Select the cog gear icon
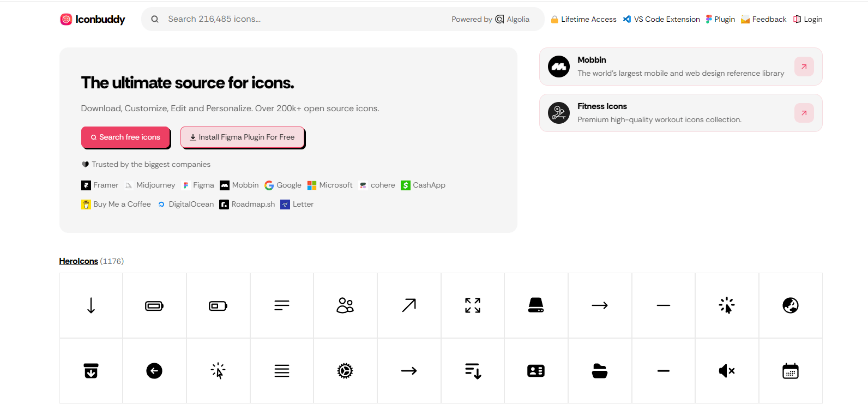 345,371
